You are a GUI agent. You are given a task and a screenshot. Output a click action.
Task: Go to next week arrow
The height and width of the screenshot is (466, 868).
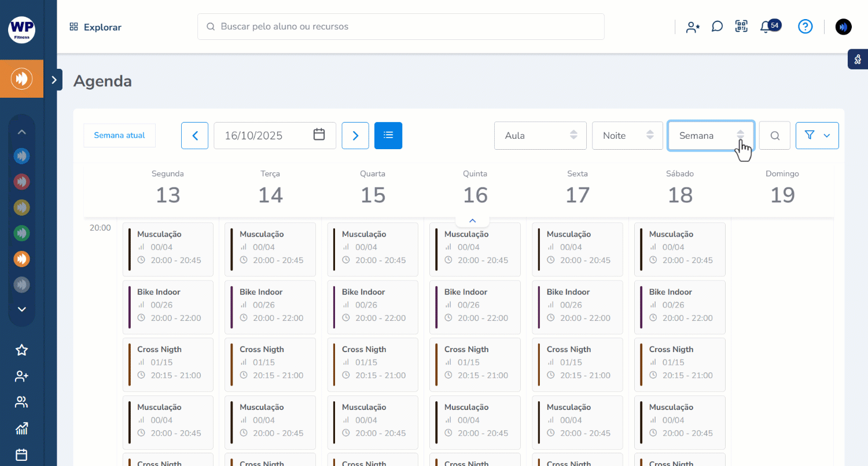(x=355, y=135)
